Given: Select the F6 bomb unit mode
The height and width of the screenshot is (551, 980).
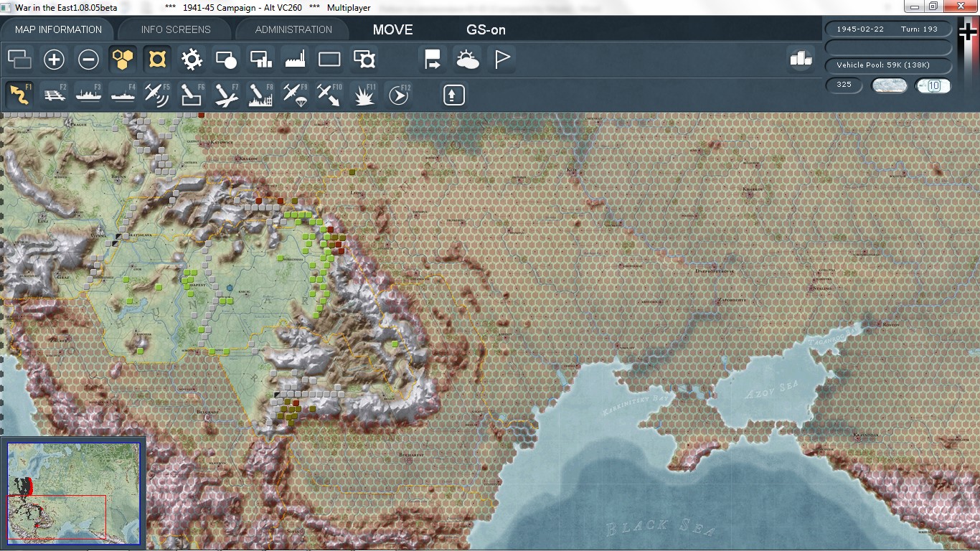Looking at the screenshot, I should click(x=192, y=95).
